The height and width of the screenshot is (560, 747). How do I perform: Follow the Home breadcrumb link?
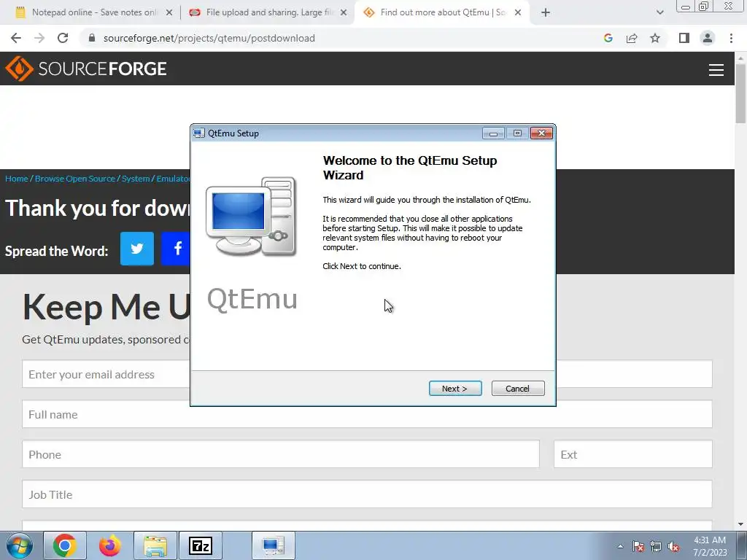point(17,179)
